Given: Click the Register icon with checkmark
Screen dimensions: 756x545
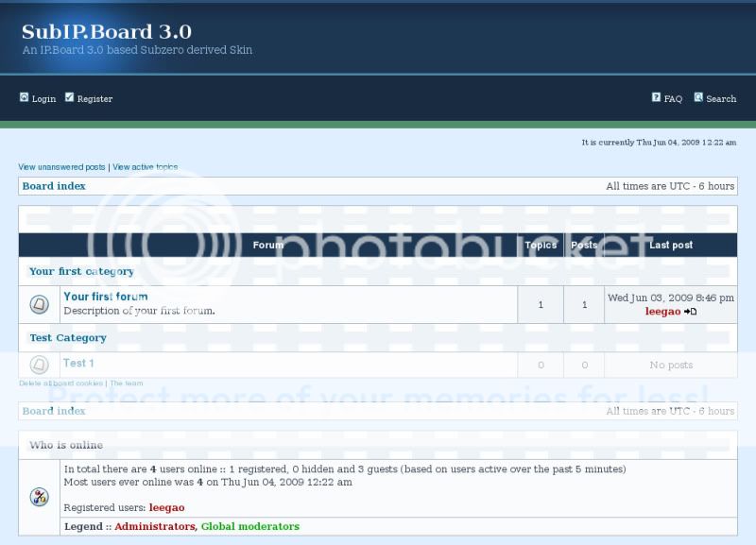Looking at the screenshot, I should (69, 97).
